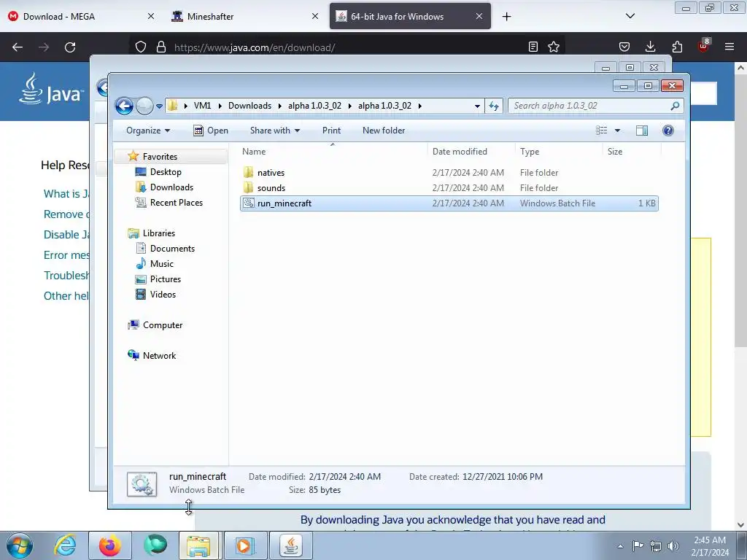This screenshot has width=747, height=560.
Task: Open Firefox downloads panel
Action: (x=650, y=47)
